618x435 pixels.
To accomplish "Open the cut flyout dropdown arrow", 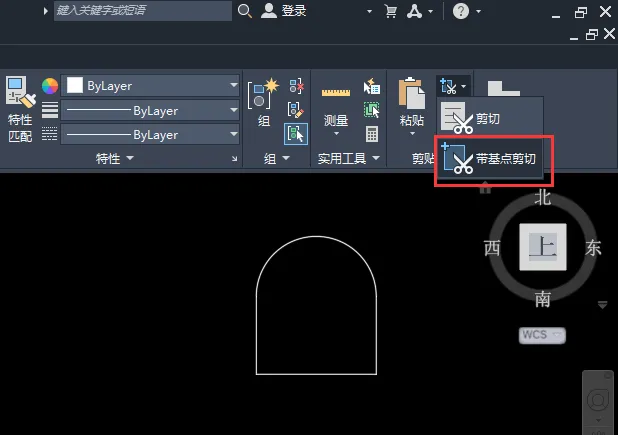I will click(x=464, y=86).
